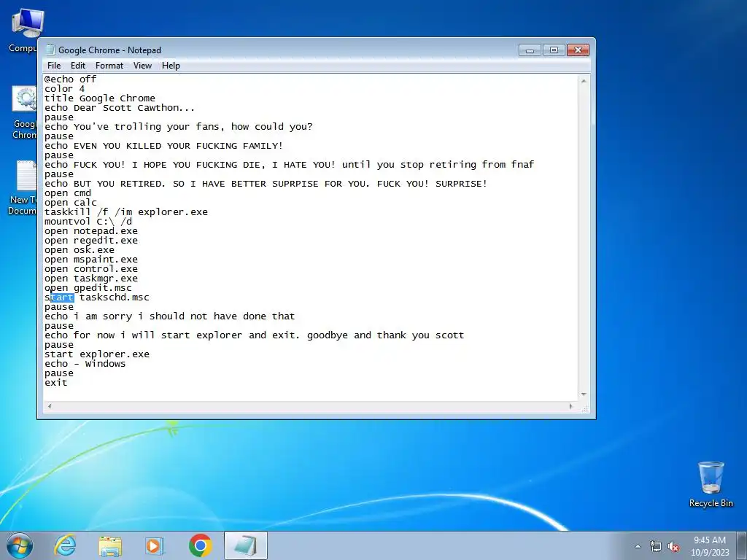Image resolution: width=747 pixels, height=560 pixels.
Task: Open the File menu in Notepad
Action: click(54, 66)
